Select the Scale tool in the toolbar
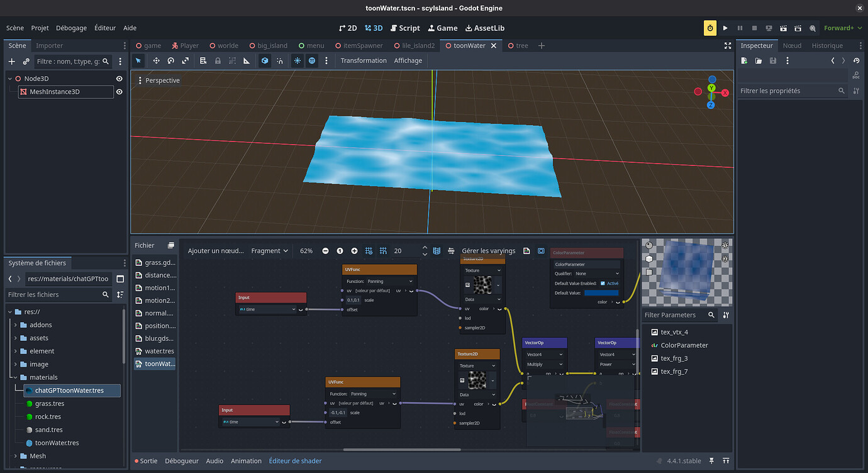Screen dimensions: 868x473 pos(186,60)
